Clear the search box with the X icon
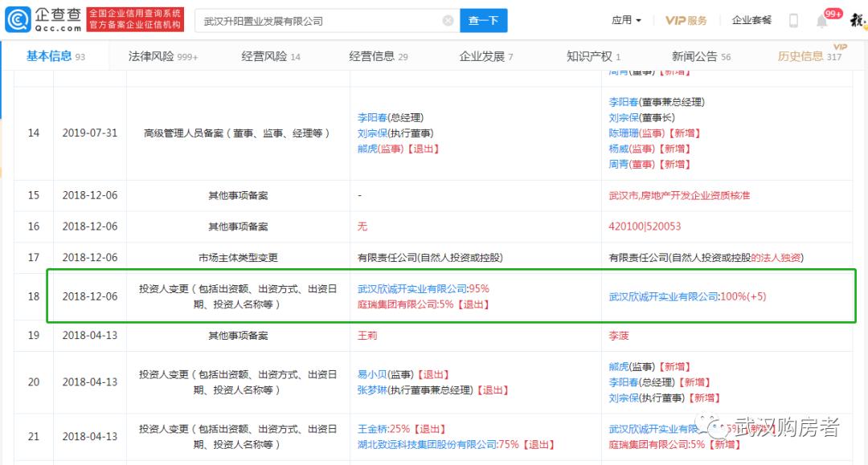The image size is (868, 465). tap(448, 19)
